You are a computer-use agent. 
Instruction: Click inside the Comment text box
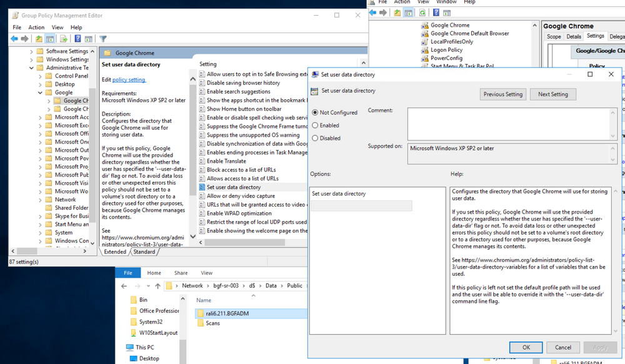(x=509, y=124)
